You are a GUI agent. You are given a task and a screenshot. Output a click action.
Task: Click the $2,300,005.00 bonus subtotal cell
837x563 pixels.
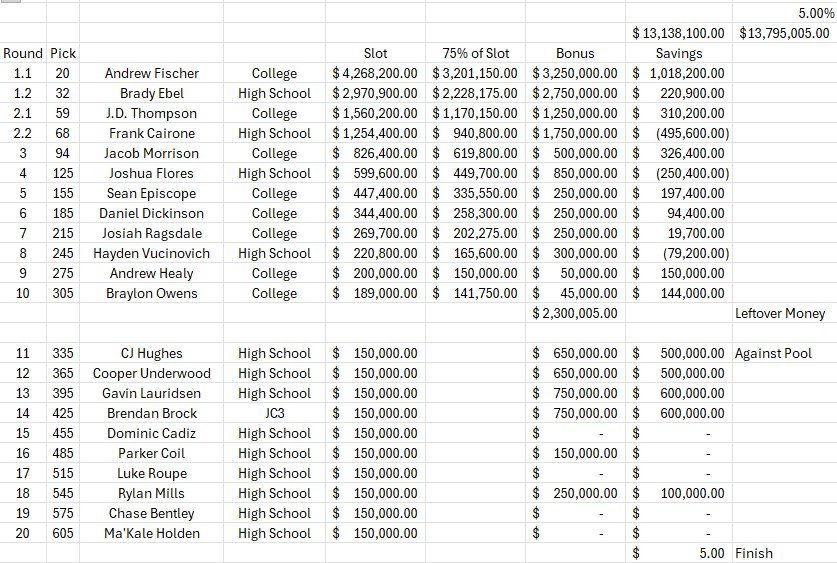pos(575,313)
